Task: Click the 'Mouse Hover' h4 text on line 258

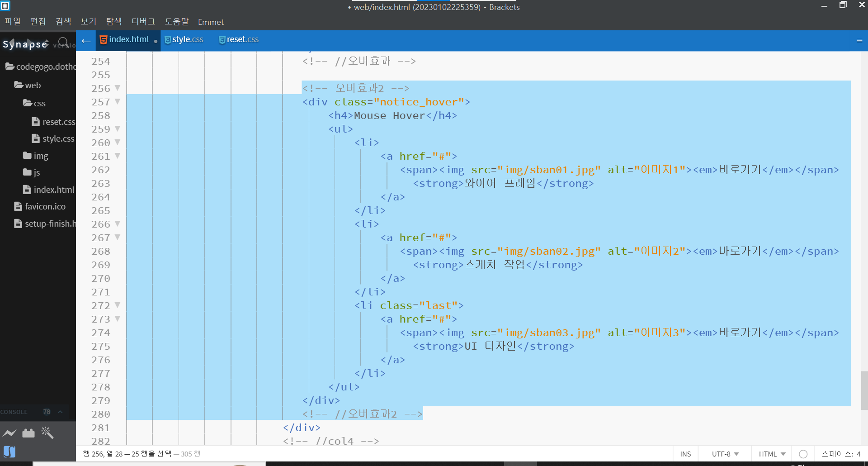Action: coord(390,115)
